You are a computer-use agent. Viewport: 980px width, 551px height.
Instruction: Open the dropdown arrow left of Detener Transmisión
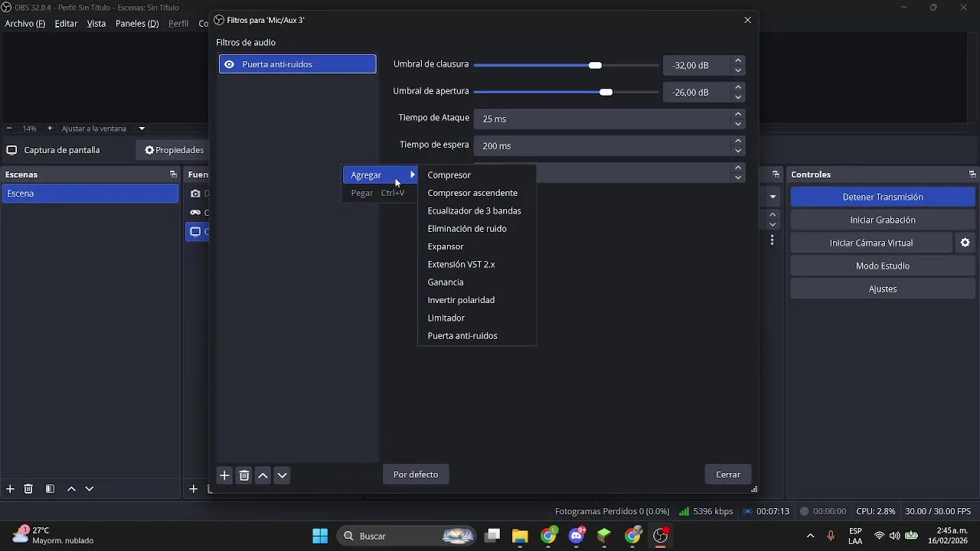pyautogui.click(x=773, y=197)
